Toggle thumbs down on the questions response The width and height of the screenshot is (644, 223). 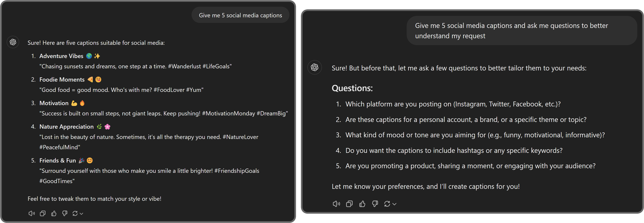tap(375, 204)
